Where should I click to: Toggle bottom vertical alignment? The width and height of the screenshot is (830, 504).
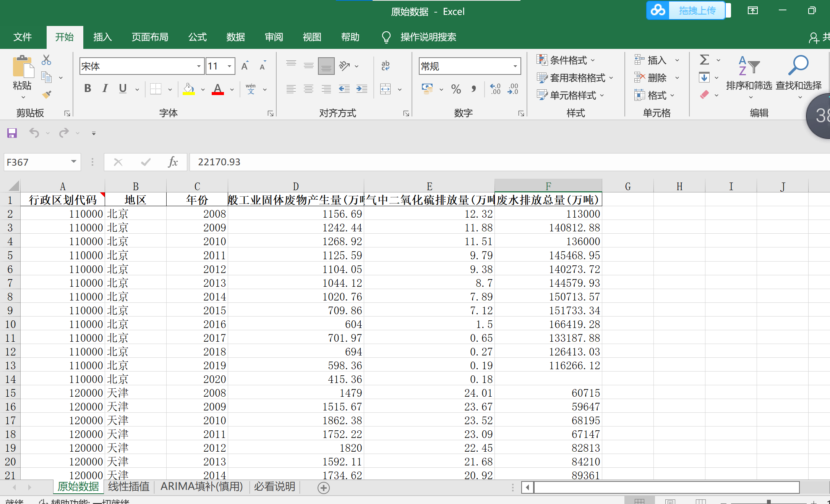tap(326, 66)
